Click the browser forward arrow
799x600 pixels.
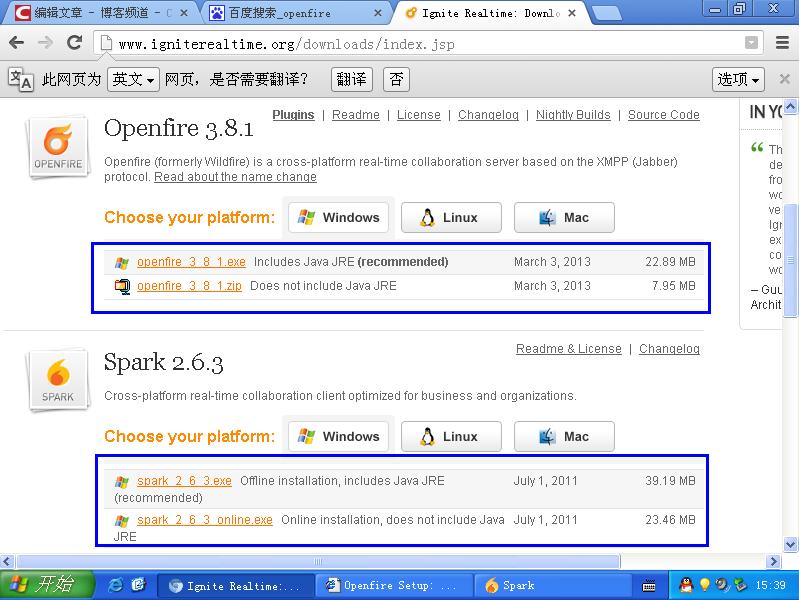[x=45, y=43]
